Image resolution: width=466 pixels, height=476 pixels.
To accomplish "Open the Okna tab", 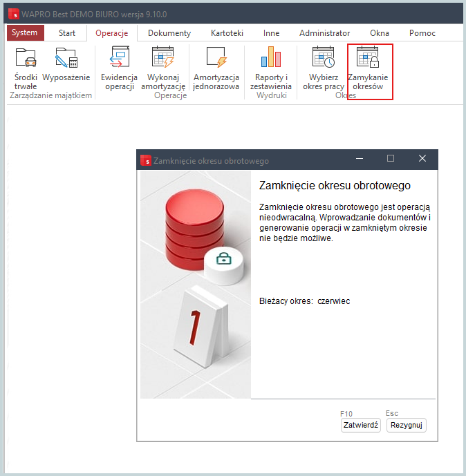I will point(380,32).
